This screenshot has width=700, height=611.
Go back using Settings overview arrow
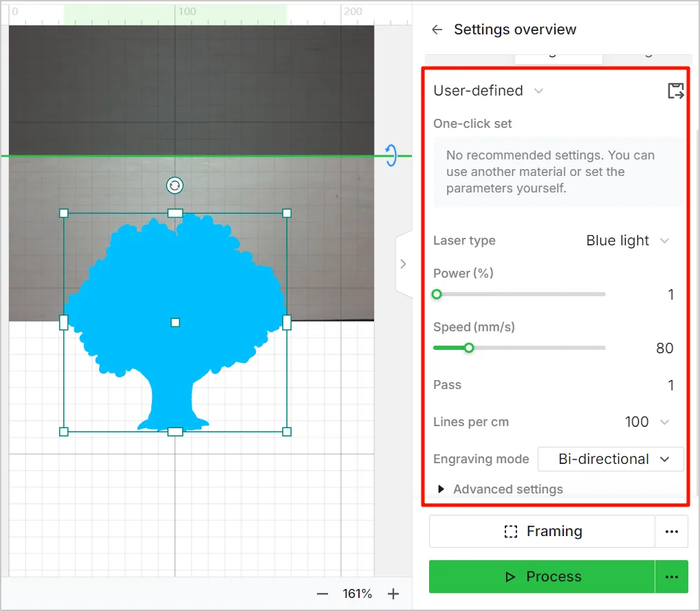[437, 30]
